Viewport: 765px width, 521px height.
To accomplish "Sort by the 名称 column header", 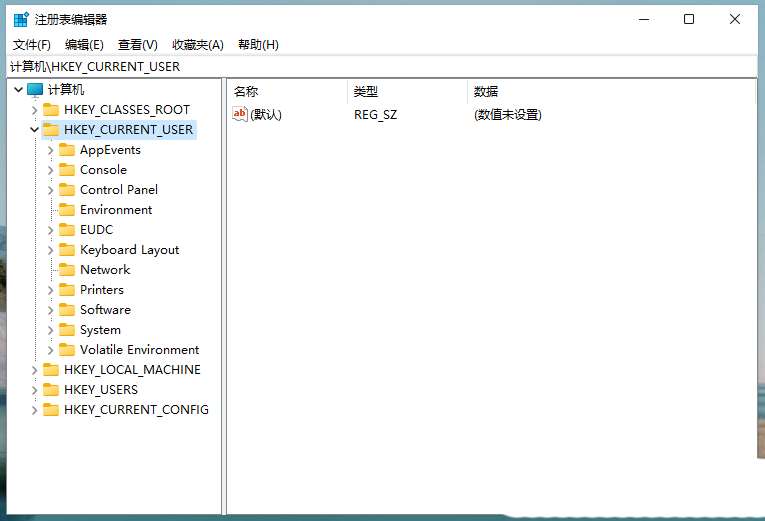I will click(288, 92).
